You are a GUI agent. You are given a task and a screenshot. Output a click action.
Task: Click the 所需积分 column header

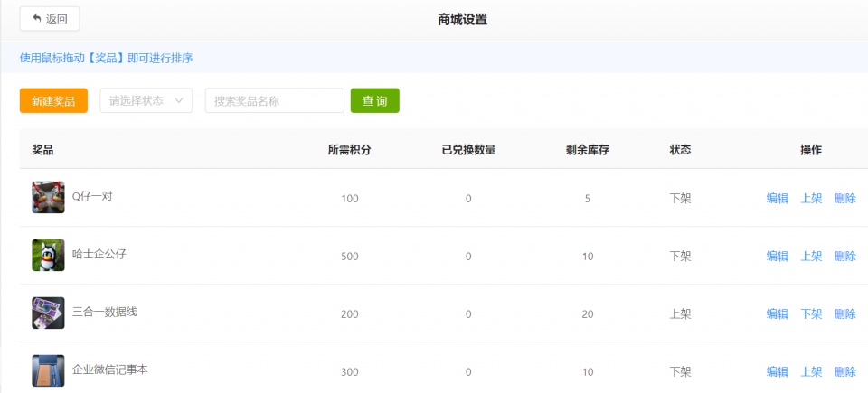point(349,150)
